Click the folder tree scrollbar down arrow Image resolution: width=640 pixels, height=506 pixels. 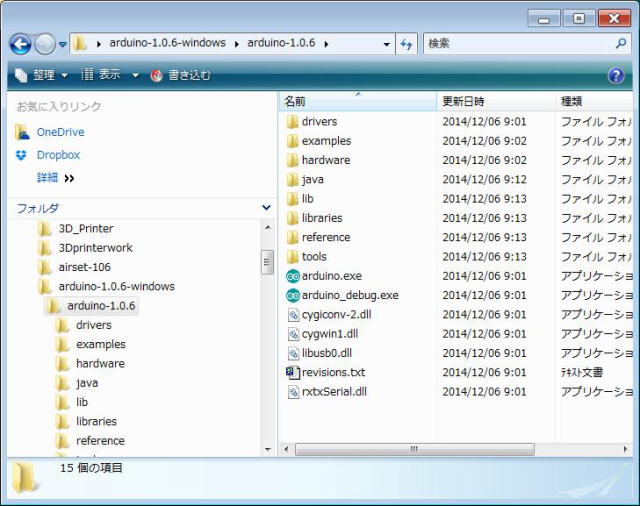268,450
